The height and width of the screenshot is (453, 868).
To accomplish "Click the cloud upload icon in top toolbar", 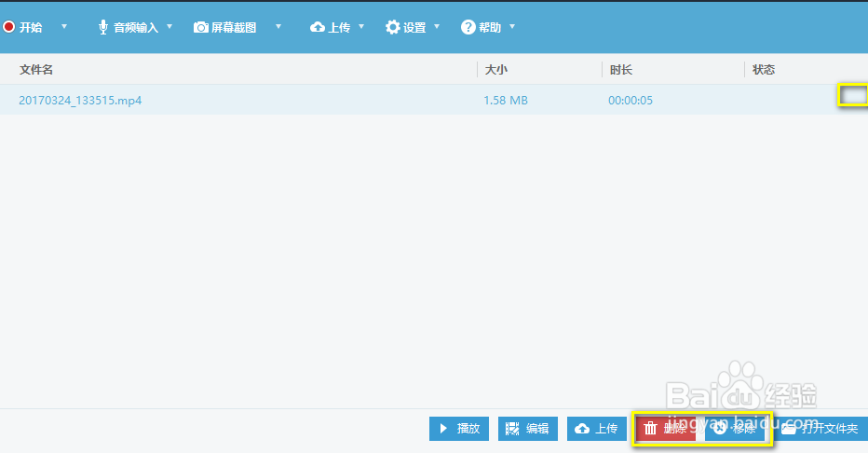I will tap(318, 27).
